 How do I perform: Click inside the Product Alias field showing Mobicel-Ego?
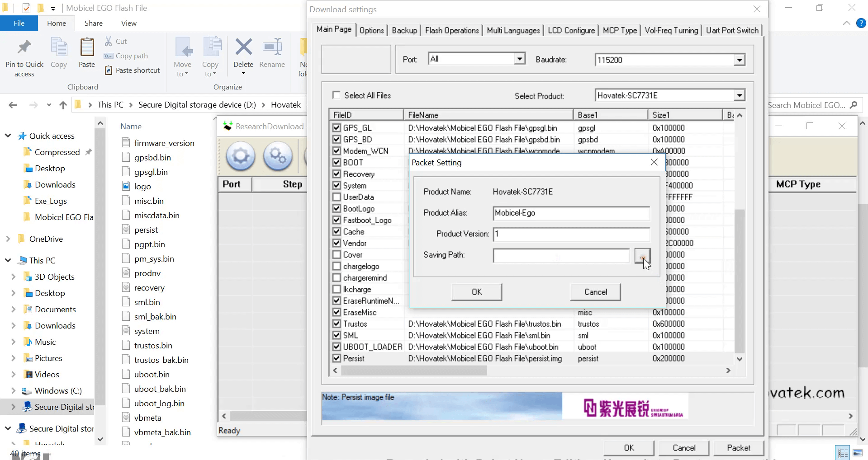[x=570, y=213]
